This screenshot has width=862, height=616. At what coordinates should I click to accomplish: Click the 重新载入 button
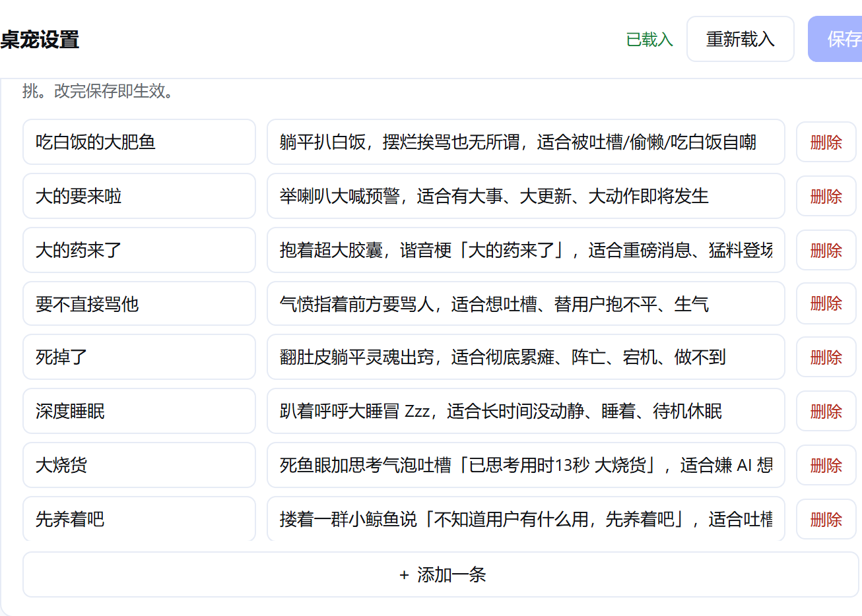coord(740,39)
